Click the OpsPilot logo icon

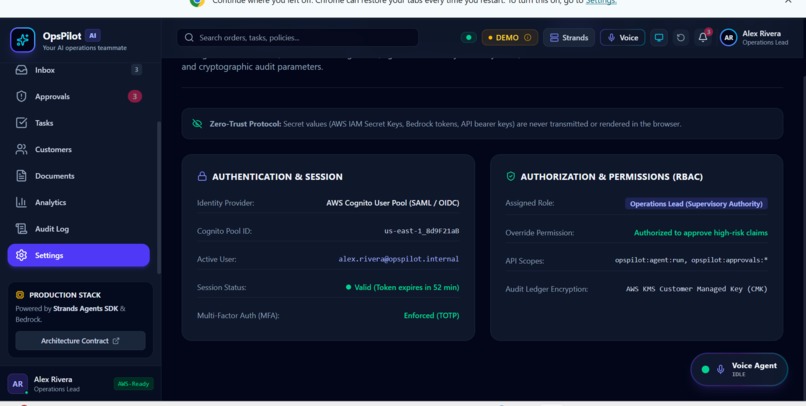coord(23,40)
